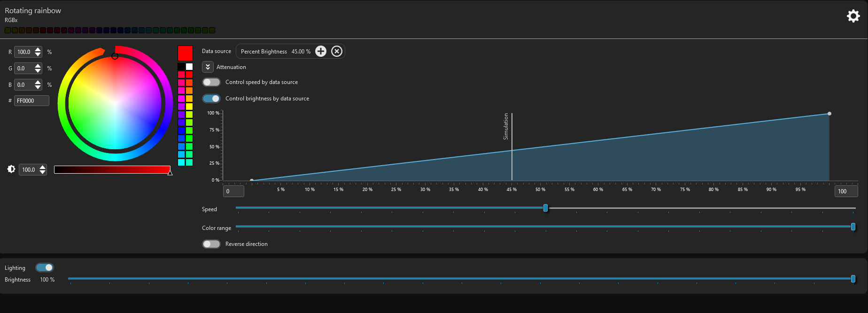
Task: Click the brightness sun icon
Action: (x=11, y=169)
